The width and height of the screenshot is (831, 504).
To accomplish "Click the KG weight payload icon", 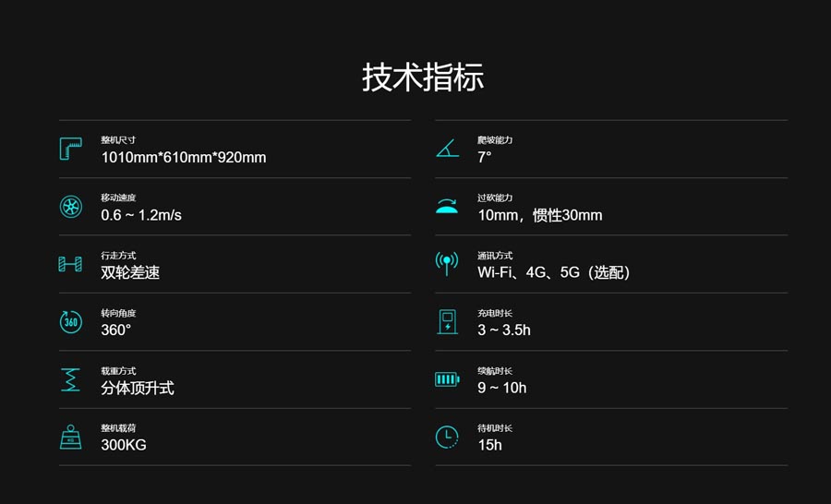I will [70, 437].
